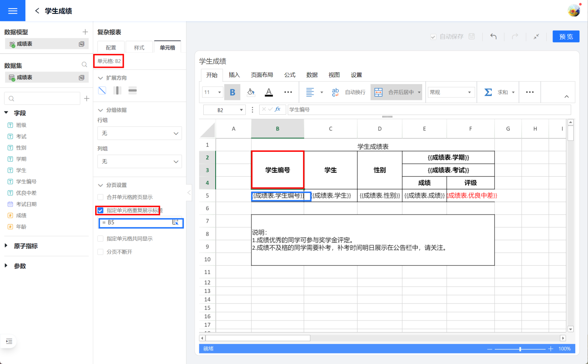
Task: Click the search icon beside 数据集
Action: point(84,65)
